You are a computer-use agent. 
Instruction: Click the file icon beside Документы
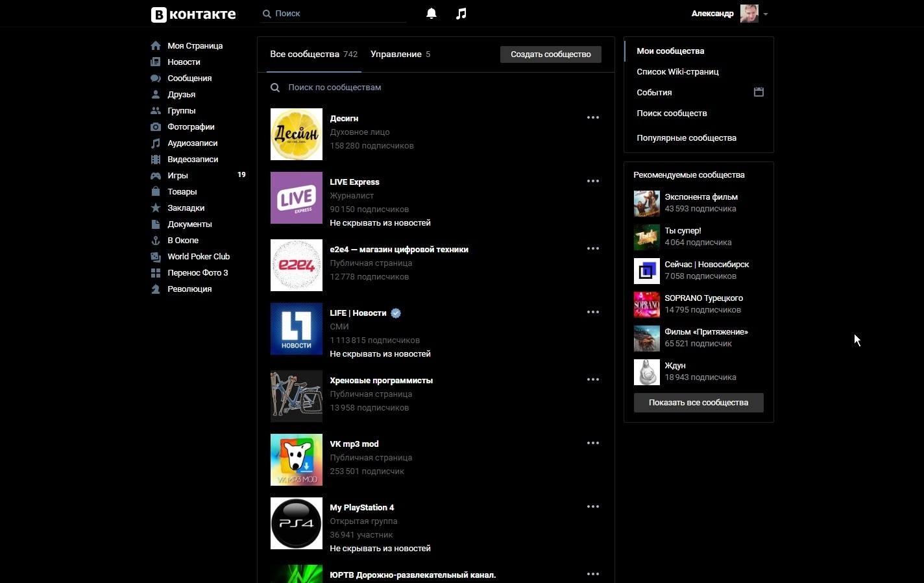point(156,224)
